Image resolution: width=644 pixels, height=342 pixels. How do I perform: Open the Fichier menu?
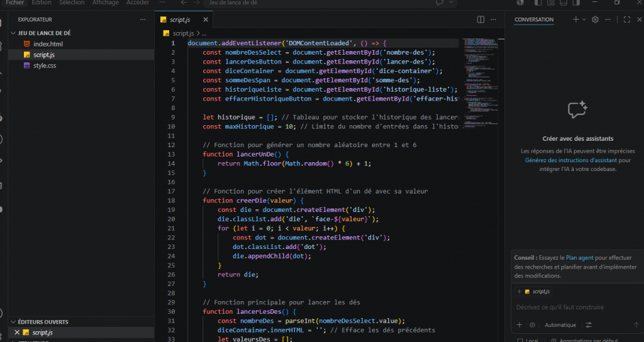point(15,3)
